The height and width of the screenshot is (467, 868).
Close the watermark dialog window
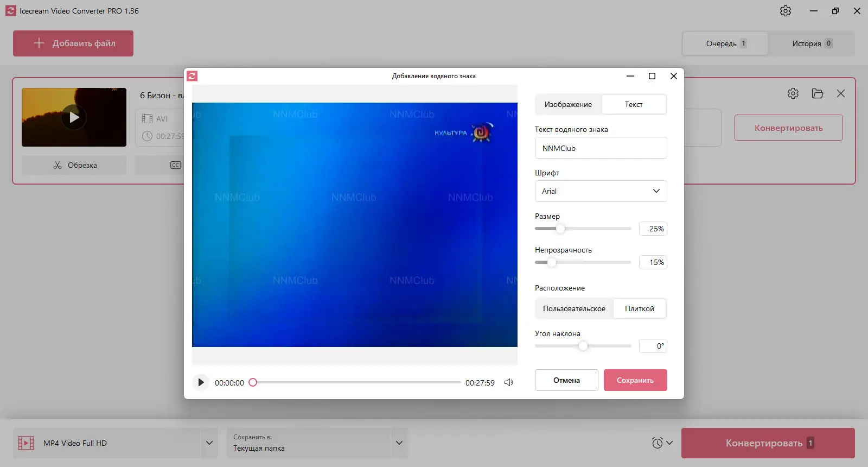click(674, 76)
